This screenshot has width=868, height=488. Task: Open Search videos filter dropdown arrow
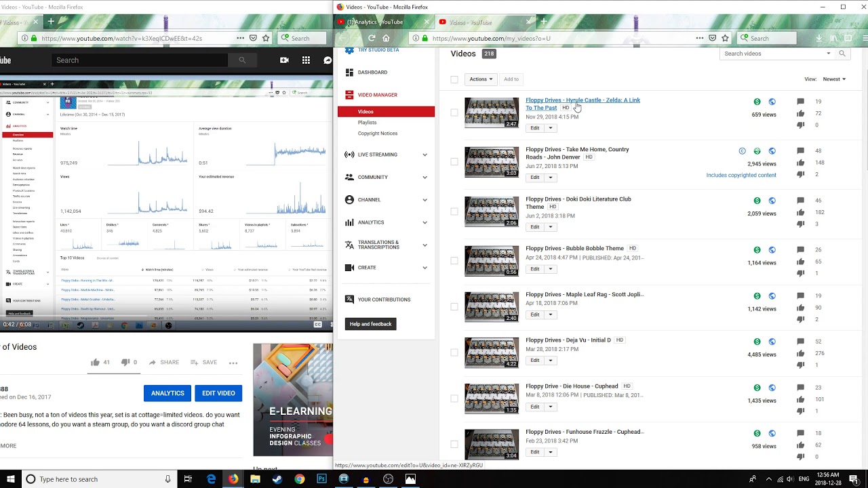coord(828,54)
